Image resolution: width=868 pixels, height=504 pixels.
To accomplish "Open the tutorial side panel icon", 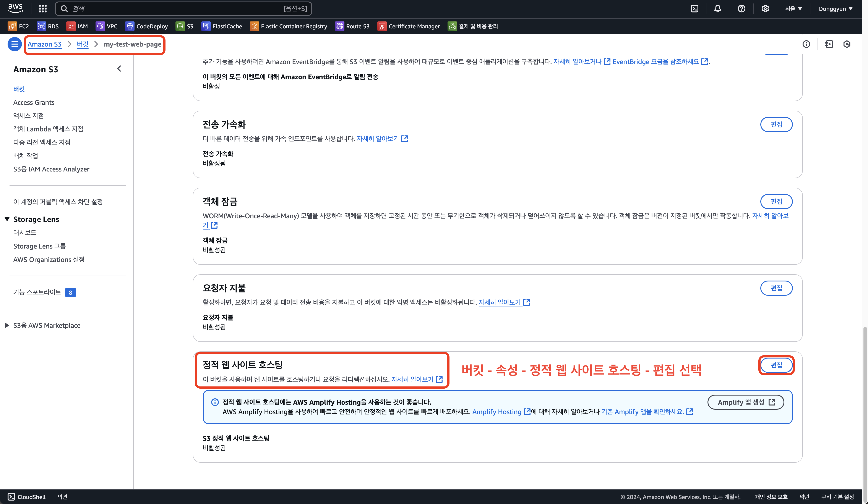I will tap(829, 44).
